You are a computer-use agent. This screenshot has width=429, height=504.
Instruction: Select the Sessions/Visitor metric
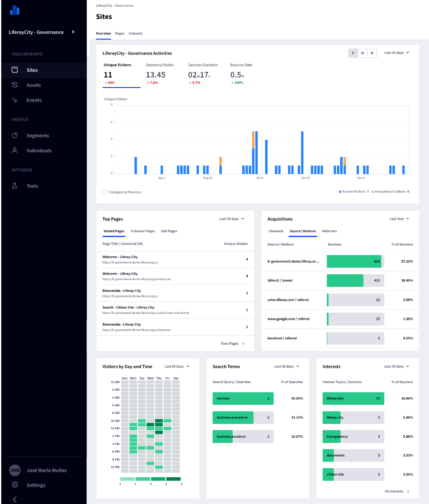pyautogui.click(x=160, y=74)
